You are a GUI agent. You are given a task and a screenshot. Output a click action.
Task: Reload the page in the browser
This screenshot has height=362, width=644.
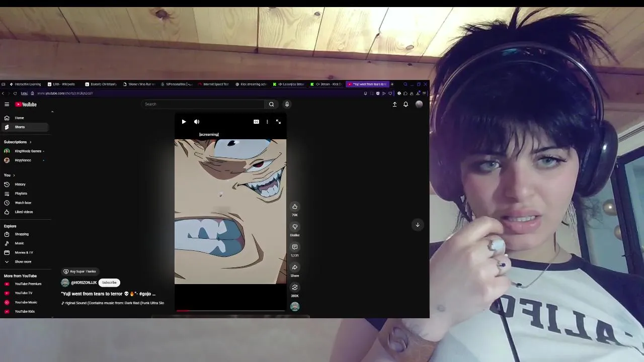[15, 93]
